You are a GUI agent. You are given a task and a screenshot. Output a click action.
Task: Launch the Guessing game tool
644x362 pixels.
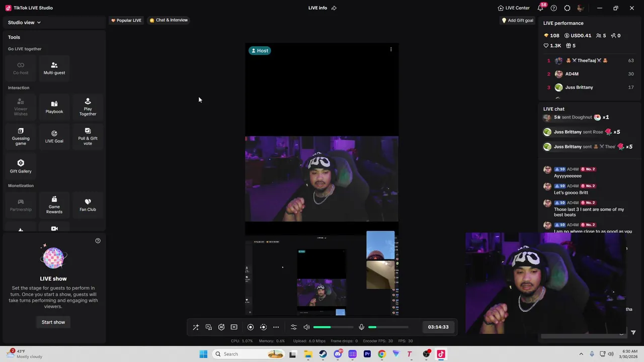point(21,136)
